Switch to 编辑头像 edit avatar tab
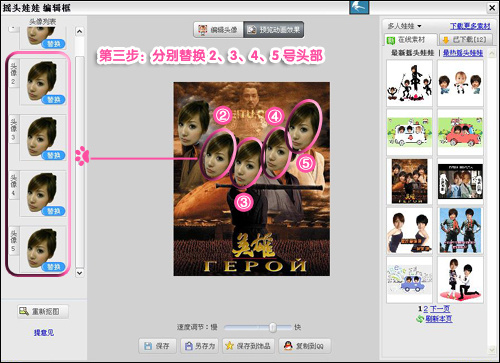 tap(218, 30)
